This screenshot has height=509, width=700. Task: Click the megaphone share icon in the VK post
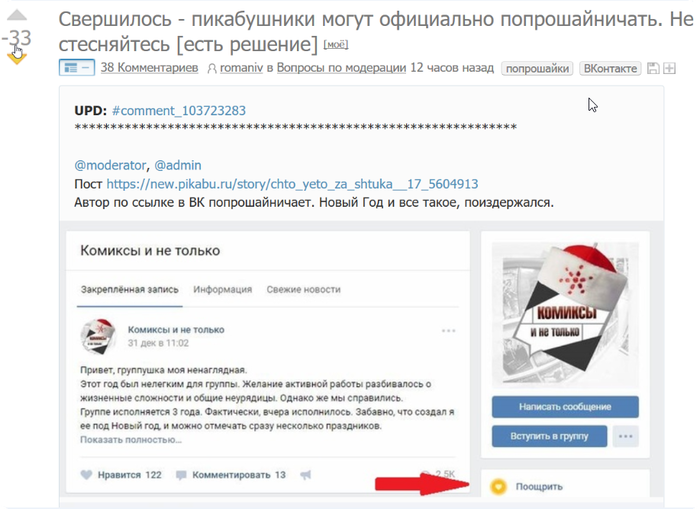(x=306, y=475)
